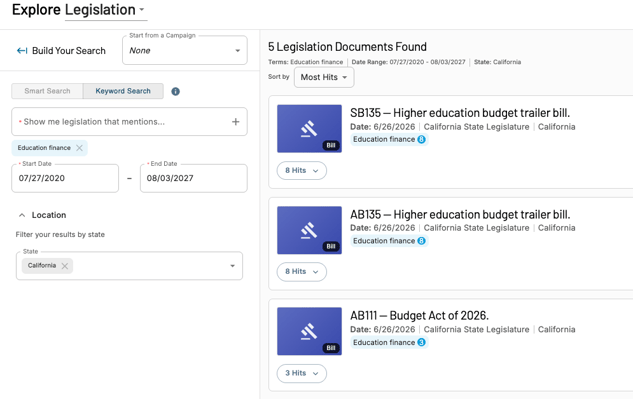Click the Build Your Search label
The image size is (633, 399).
[x=69, y=50]
